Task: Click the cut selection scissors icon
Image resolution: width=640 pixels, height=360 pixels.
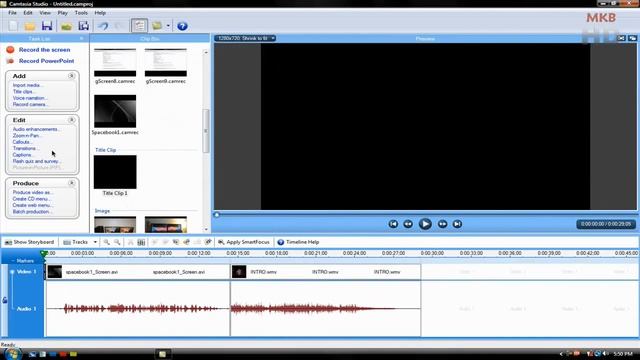Action: click(x=130, y=242)
